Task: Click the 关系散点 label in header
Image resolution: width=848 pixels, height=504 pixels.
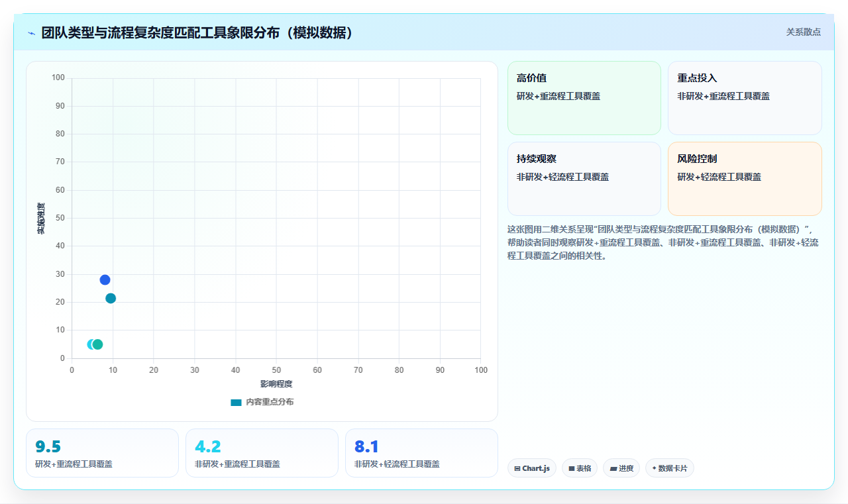Action: click(x=804, y=32)
